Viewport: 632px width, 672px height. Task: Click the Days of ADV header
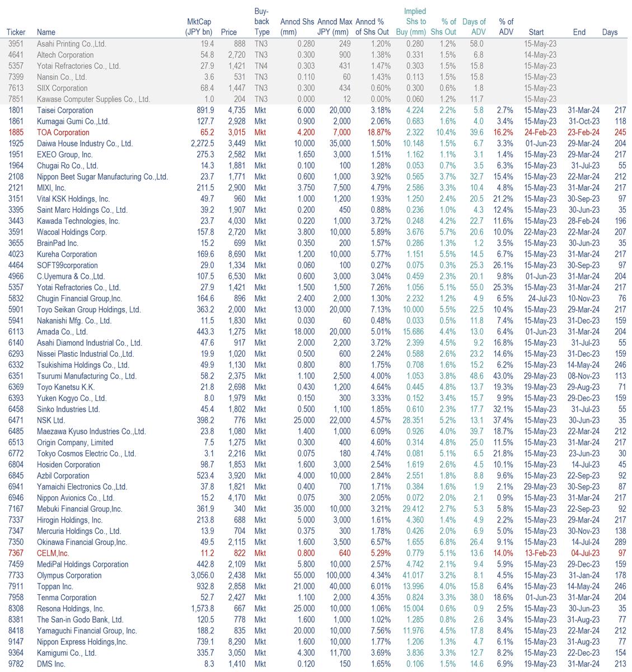[x=474, y=27]
